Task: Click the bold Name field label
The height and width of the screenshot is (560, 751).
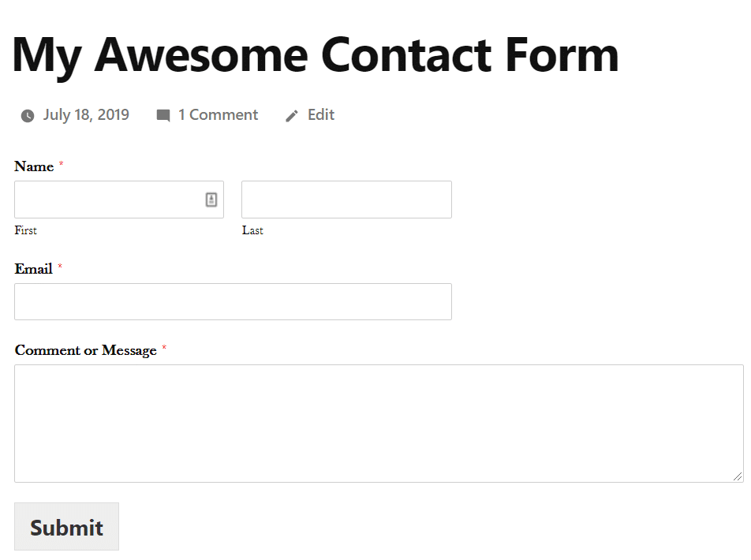Action: pos(33,166)
